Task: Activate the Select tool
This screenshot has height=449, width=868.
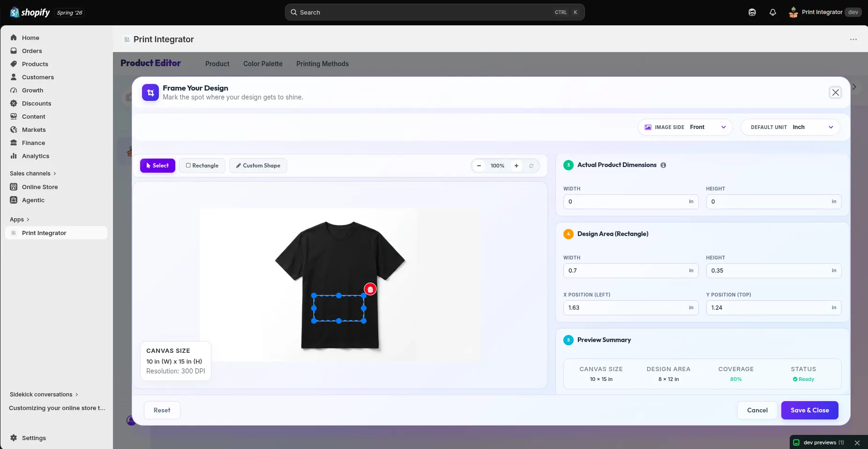Action: [x=157, y=166]
